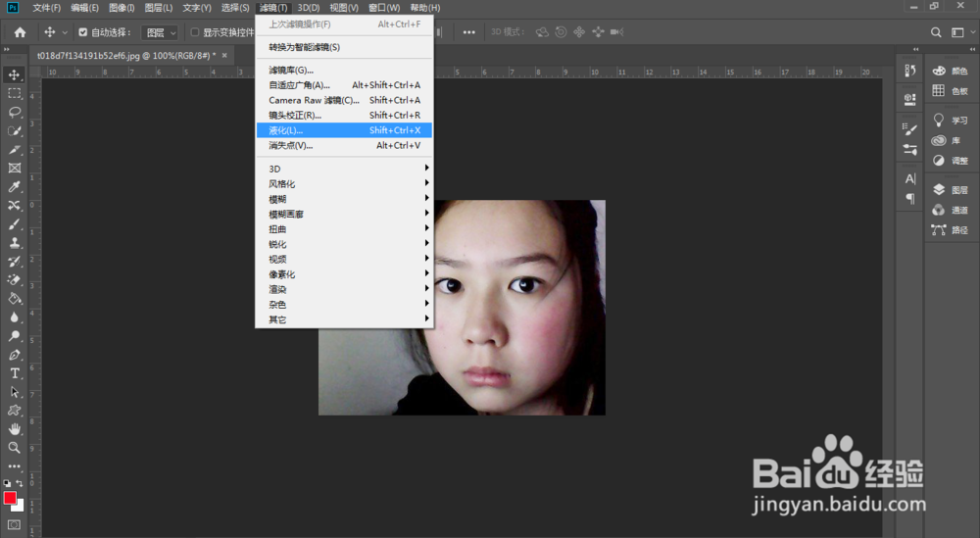Select the Blur drop tool
Screen dimensions: 980x538
click(15, 318)
